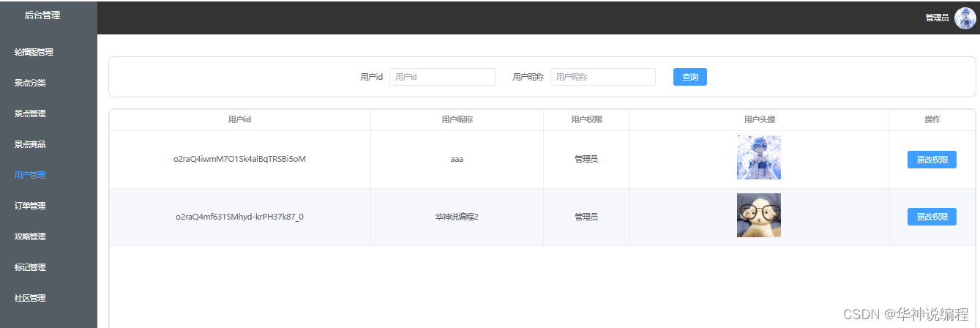
Task: Open the 标记管理 menu item
Action: click(30, 267)
